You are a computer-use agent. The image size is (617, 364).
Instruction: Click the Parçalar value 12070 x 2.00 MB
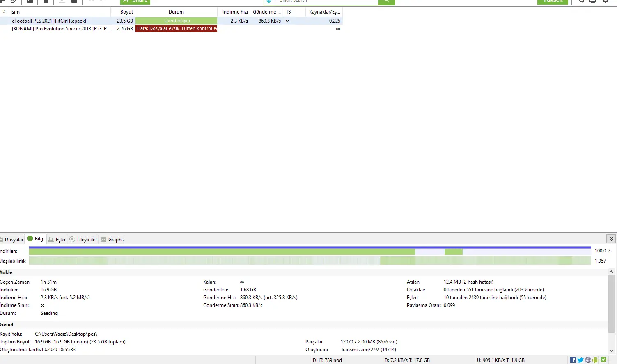(x=369, y=342)
